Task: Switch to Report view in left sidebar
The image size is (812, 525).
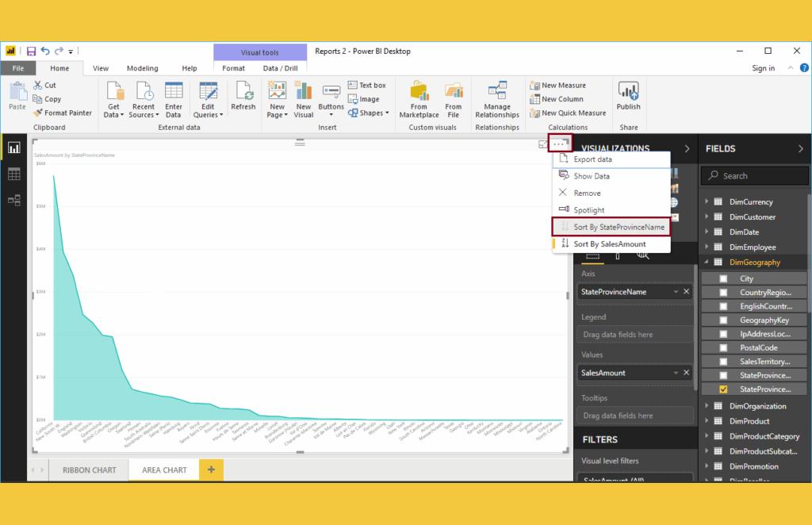Action: pyautogui.click(x=14, y=148)
